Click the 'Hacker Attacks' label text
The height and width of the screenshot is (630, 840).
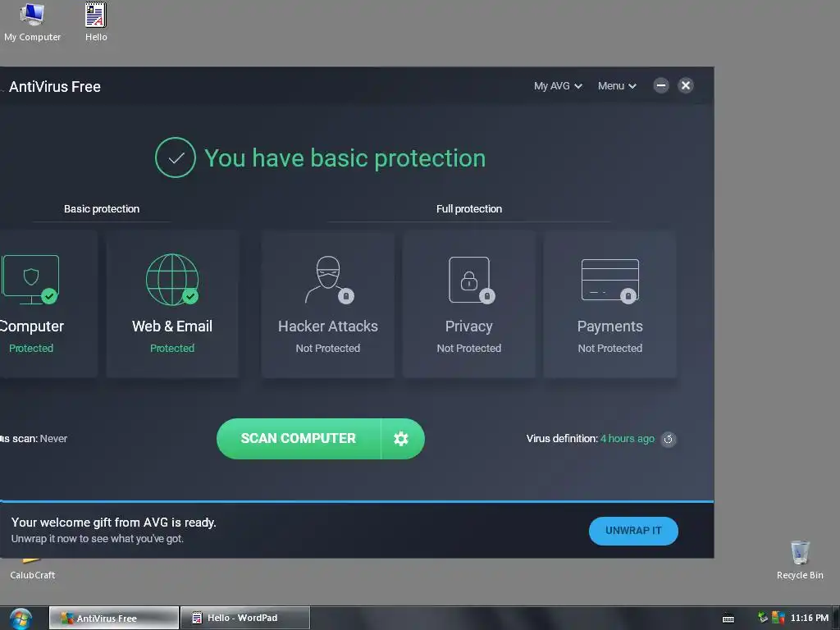pyautogui.click(x=328, y=326)
